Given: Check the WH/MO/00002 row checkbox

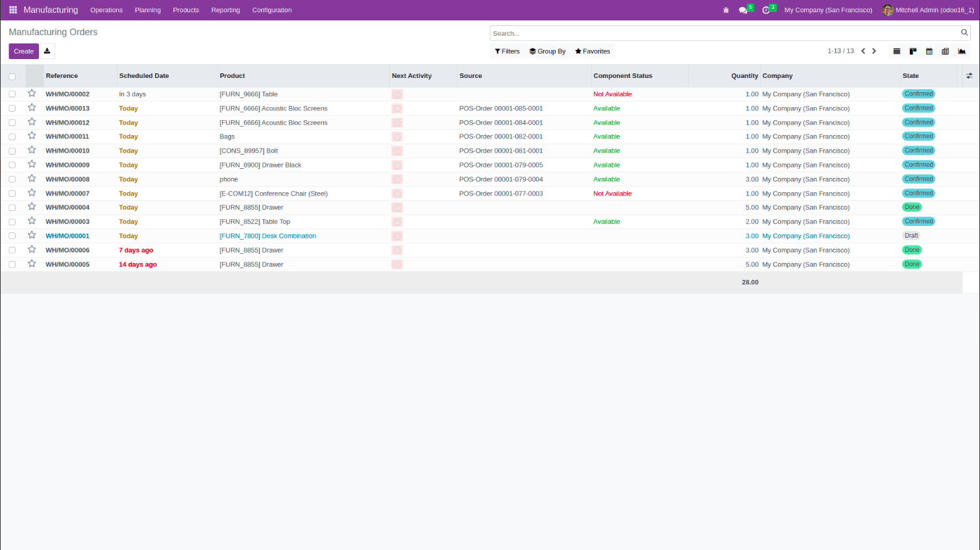Looking at the screenshot, I should pos(12,94).
